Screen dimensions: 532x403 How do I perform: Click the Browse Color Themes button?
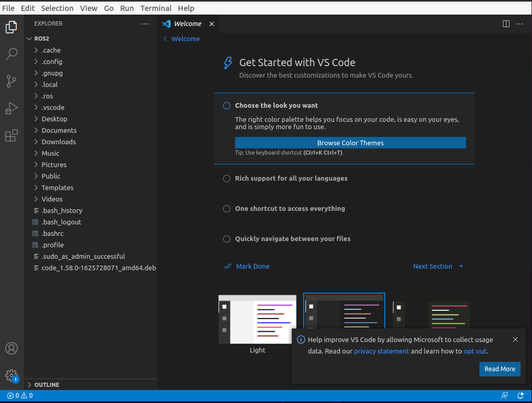tap(350, 143)
